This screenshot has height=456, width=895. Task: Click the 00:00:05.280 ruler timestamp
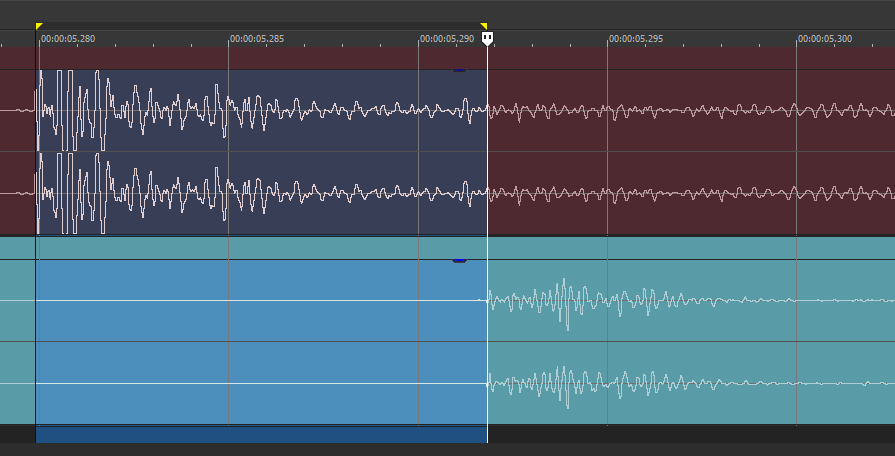68,39
